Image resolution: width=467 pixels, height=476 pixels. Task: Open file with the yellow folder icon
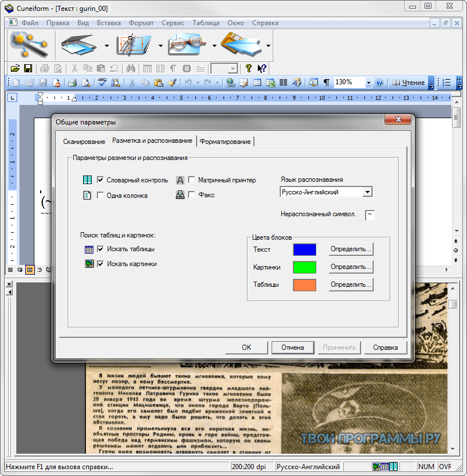pyautogui.click(x=15, y=69)
